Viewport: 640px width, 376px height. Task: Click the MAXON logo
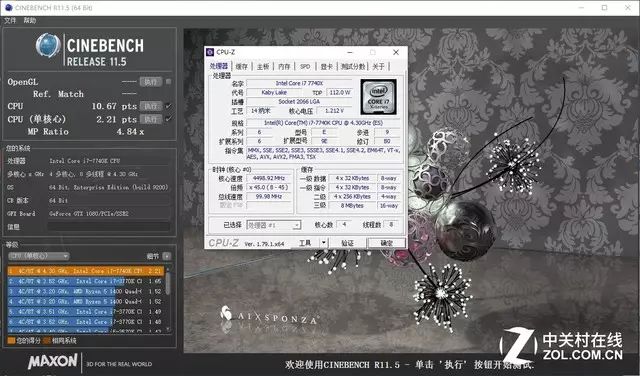click(x=52, y=361)
